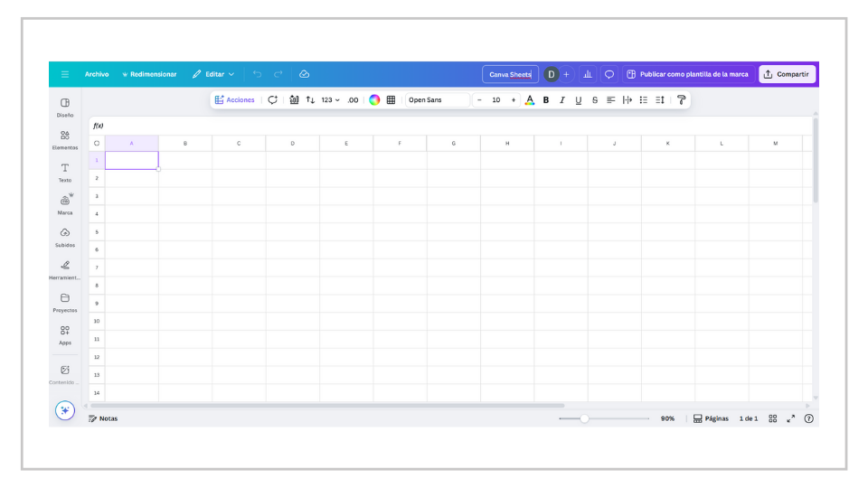Select row 12 header
868x488 pixels.
[x=97, y=357]
